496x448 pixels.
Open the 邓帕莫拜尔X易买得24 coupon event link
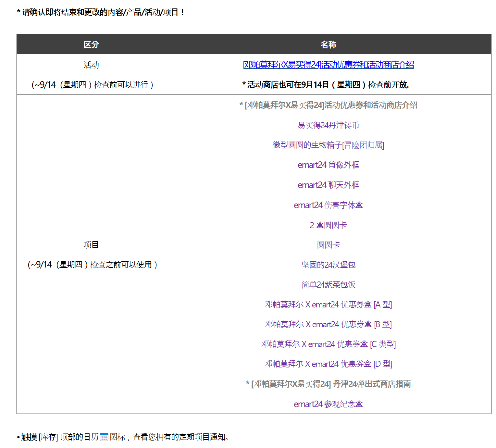[328, 65]
